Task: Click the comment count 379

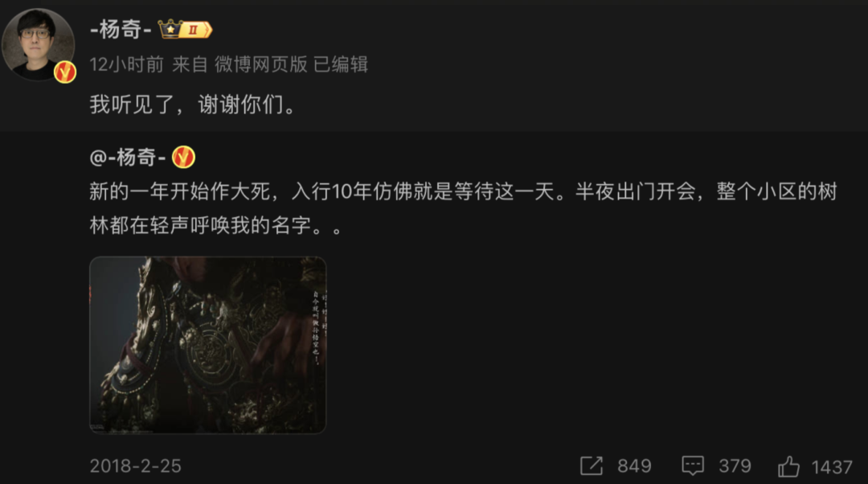Action: point(735,466)
